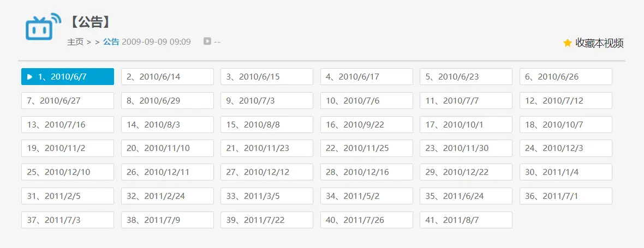Open the 主页 breadcrumb link

pos(75,41)
